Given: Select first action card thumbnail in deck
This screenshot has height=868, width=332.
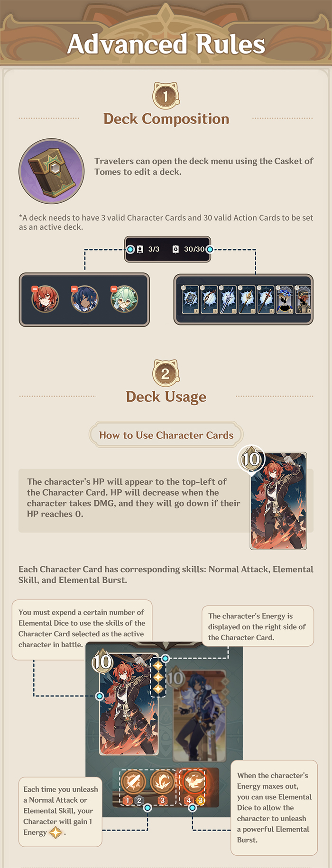Looking at the screenshot, I should 190,299.
